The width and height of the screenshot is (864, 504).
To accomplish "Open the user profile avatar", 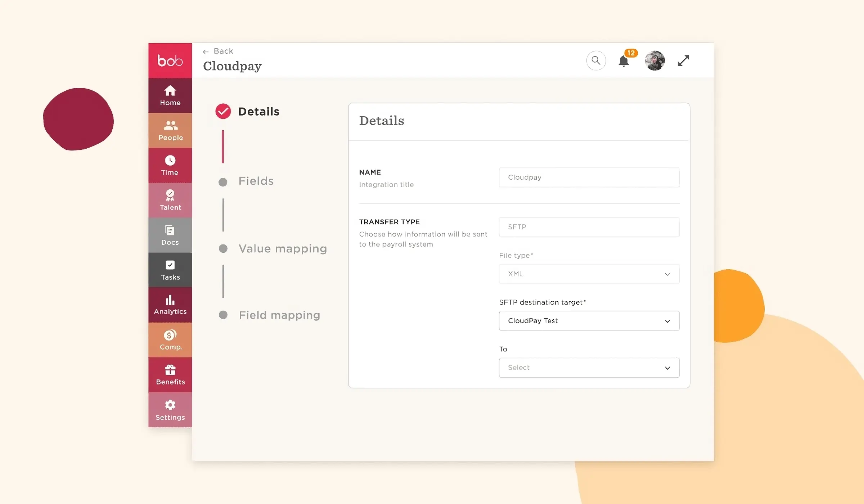I will coord(655,60).
